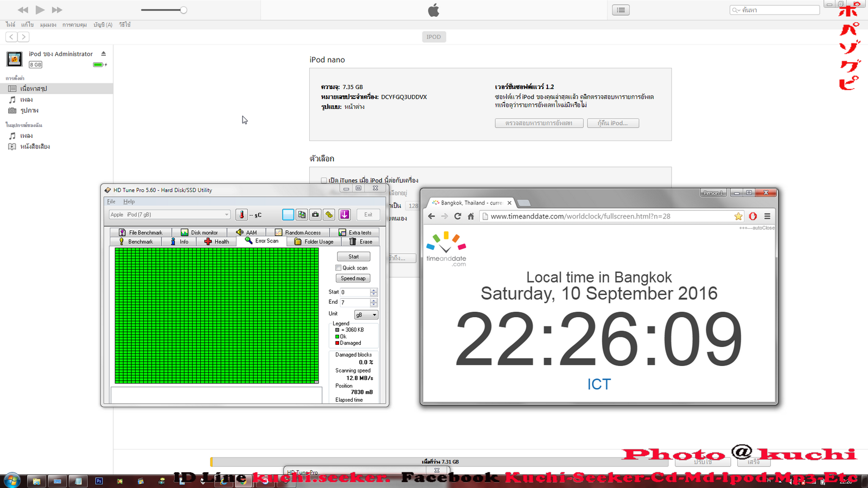Click the HD Tune temperature thermometer icon
Image resolution: width=868 pixels, height=488 pixels.
[241, 215]
